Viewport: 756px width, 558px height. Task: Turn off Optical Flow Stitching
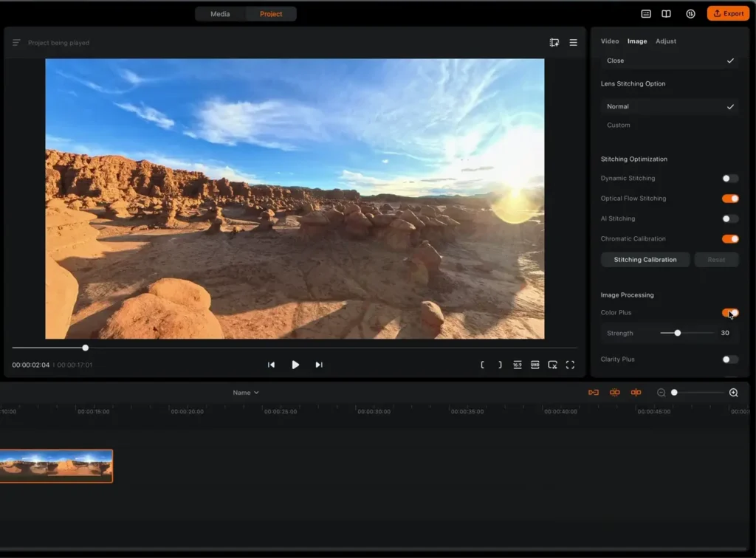[729, 199]
